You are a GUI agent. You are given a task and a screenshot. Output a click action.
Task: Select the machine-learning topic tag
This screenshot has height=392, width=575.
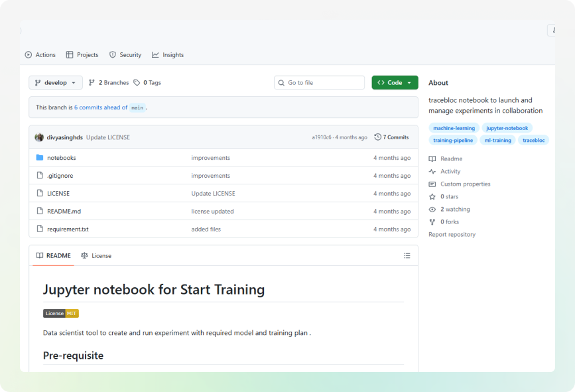pos(454,128)
